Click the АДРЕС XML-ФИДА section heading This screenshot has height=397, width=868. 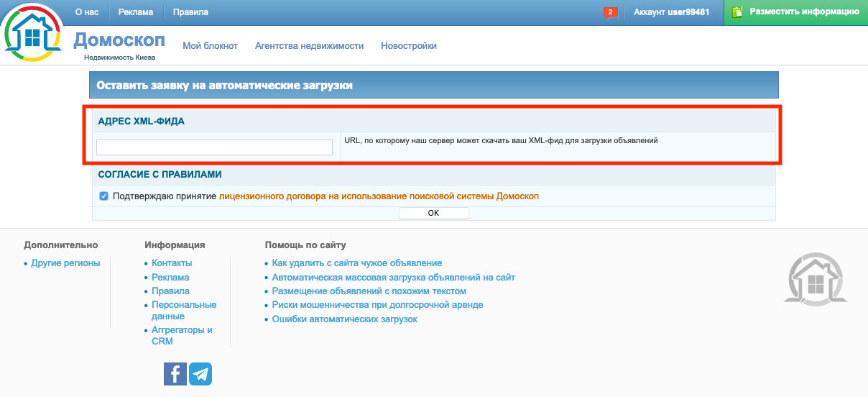[142, 122]
